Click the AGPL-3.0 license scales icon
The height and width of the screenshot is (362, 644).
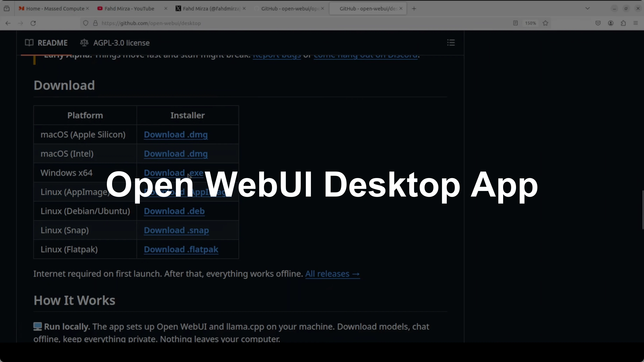84,42
